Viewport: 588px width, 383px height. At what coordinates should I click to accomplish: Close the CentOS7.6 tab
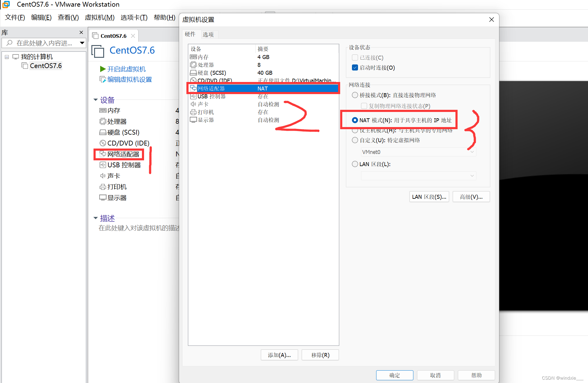click(x=133, y=36)
